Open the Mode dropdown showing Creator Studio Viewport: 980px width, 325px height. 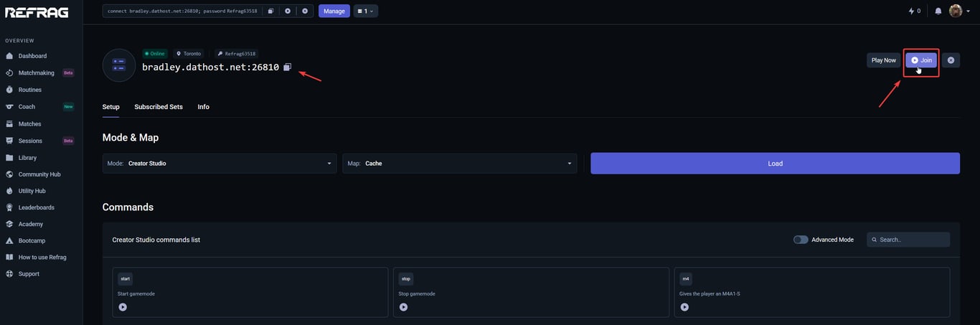220,164
